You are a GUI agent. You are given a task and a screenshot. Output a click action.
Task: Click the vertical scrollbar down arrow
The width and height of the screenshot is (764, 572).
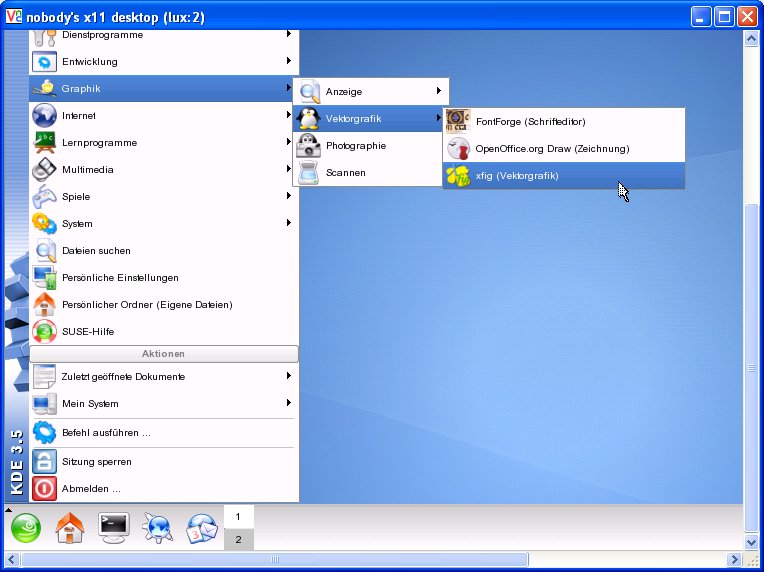click(x=751, y=542)
